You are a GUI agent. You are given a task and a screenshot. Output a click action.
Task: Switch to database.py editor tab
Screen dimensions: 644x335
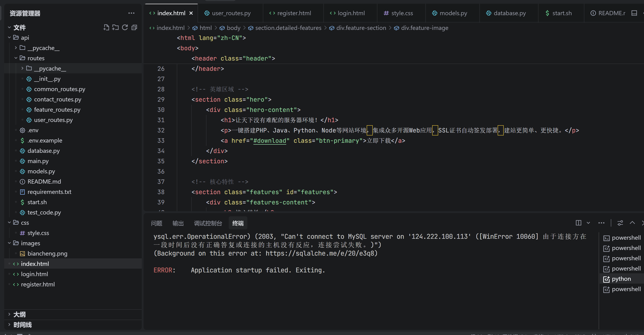pos(509,13)
